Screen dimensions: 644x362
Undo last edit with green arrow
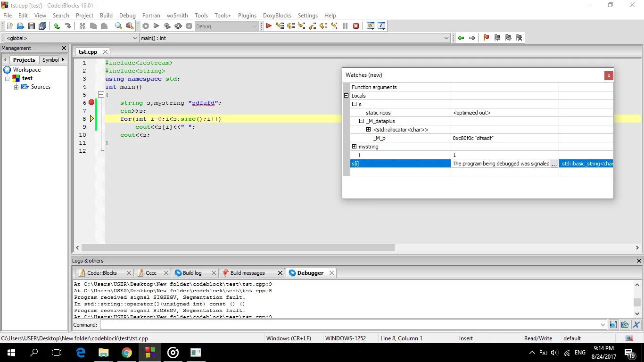[x=57, y=26]
